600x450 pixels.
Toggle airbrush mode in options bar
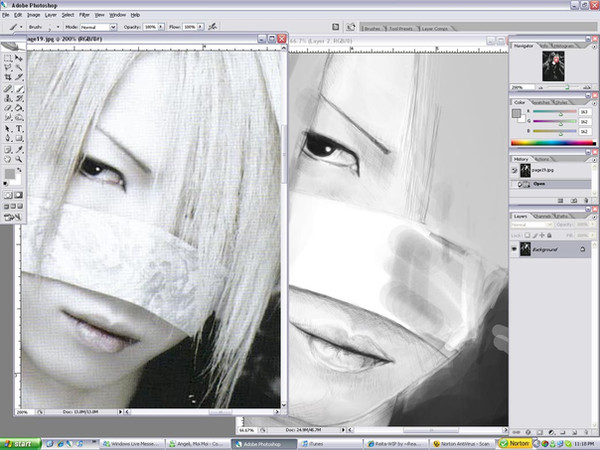(x=212, y=27)
